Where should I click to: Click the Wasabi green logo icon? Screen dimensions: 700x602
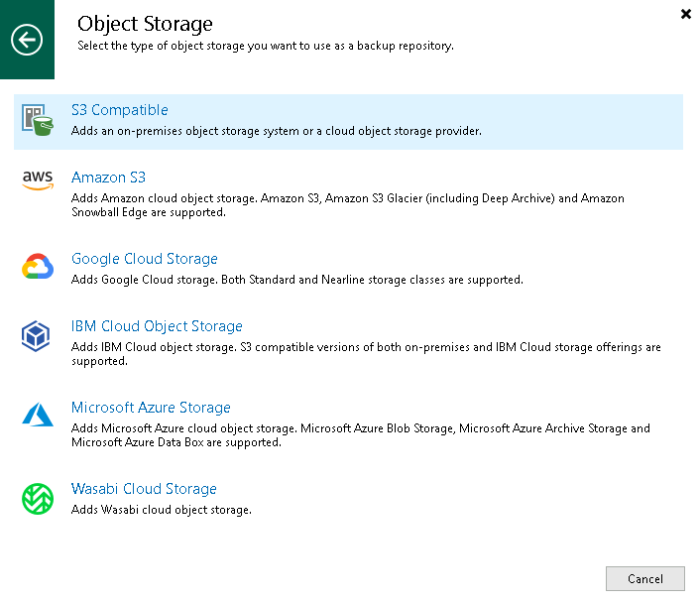pyautogui.click(x=38, y=498)
